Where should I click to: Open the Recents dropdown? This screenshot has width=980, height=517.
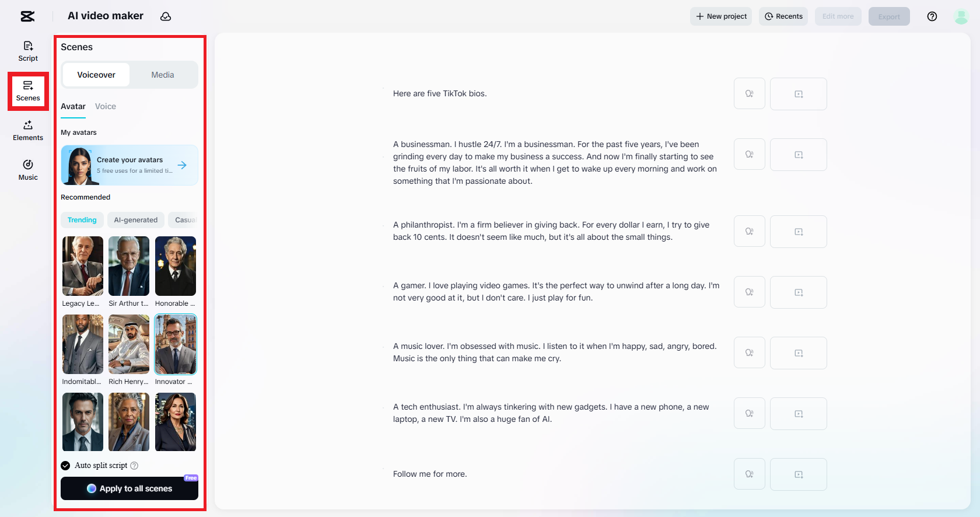click(x=783, y=16)
